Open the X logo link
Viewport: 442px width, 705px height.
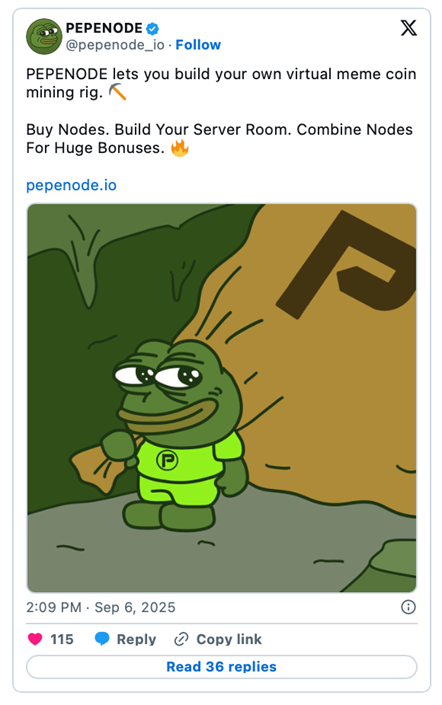(408, 28)
